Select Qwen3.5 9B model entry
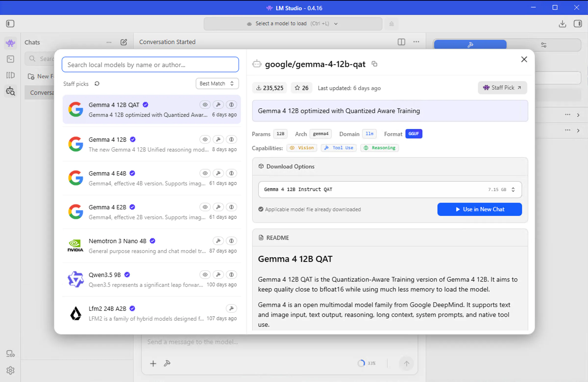Viewport: 588px width, 382px height. click(x=152, y=279)
